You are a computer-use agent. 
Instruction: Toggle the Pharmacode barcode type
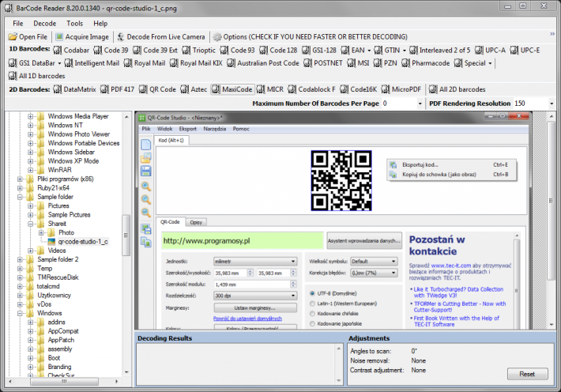[x=426, y=63]
